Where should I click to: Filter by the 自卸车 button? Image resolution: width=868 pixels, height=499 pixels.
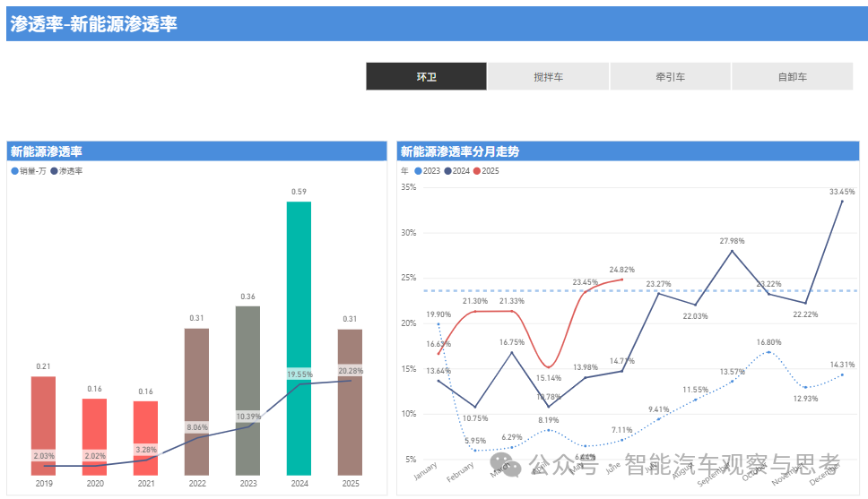click(x=792, y=76)
